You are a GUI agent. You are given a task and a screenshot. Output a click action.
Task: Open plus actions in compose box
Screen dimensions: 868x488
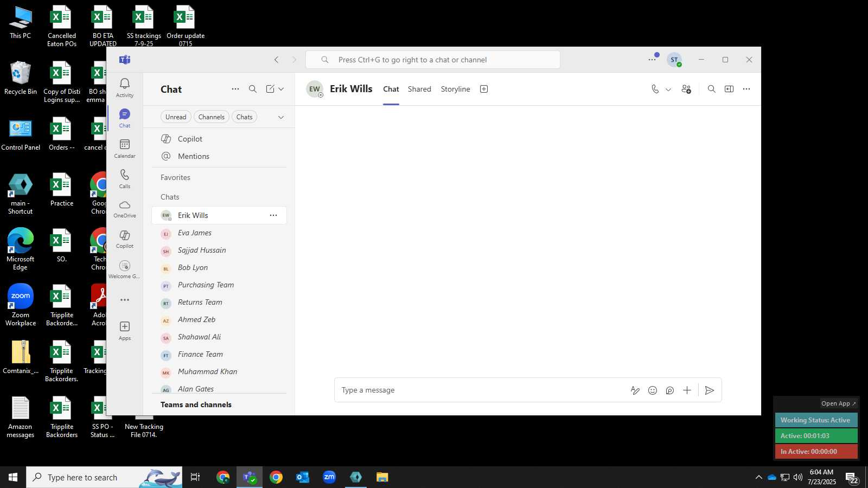tap(687, 390)
